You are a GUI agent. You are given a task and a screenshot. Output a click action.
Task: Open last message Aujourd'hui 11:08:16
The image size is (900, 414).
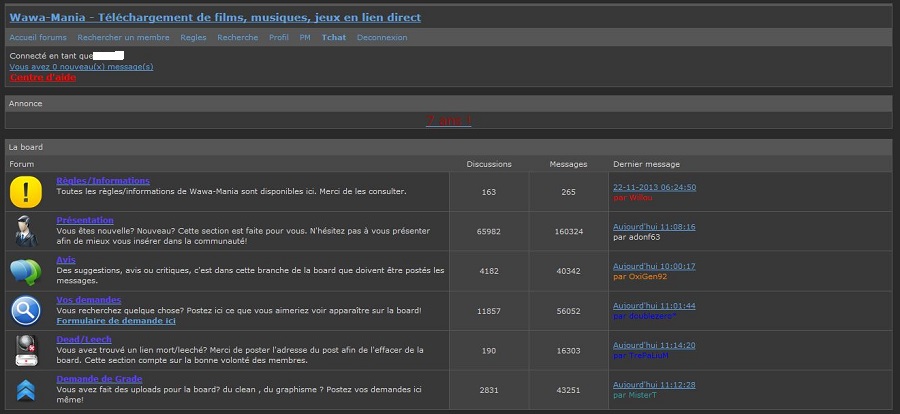point(654,227)
